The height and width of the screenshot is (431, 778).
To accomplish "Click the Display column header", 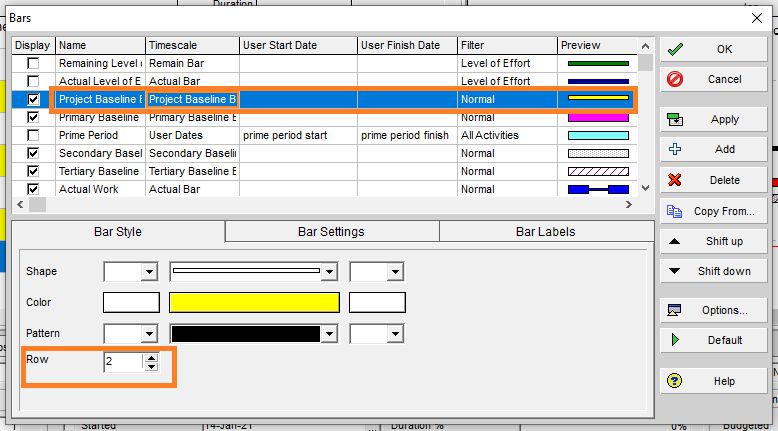I will [x=33, y=45].
